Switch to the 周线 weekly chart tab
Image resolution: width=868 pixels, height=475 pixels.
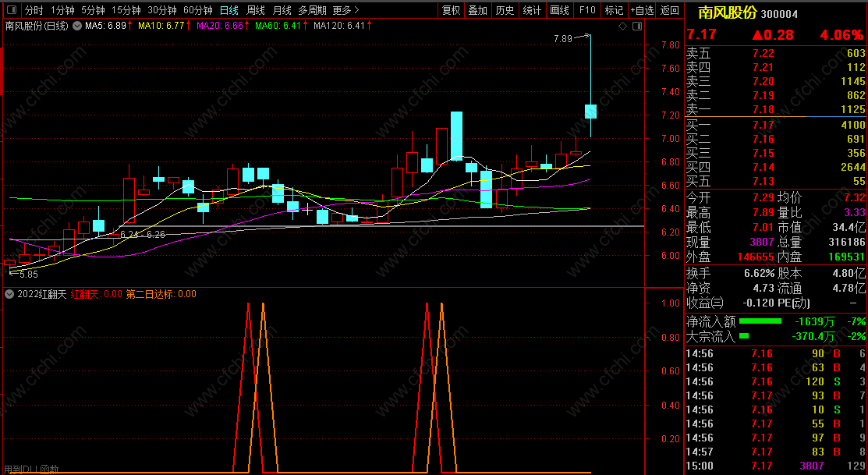click(x=256, y=10)
